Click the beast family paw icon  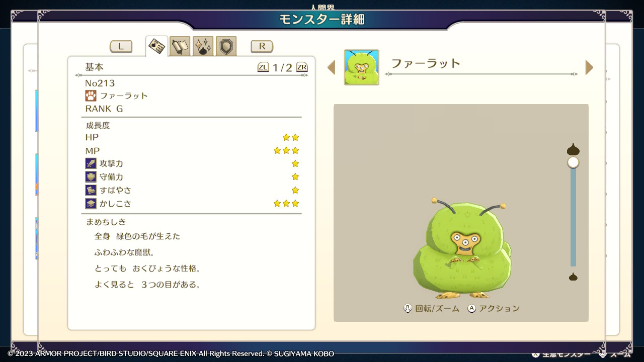(x=91, y=96)
